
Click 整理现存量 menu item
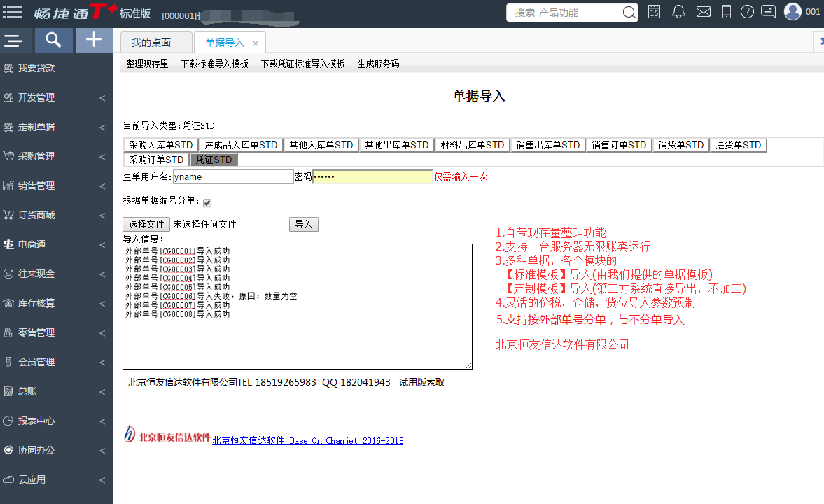pyautogui.click(x=147, y=64)
